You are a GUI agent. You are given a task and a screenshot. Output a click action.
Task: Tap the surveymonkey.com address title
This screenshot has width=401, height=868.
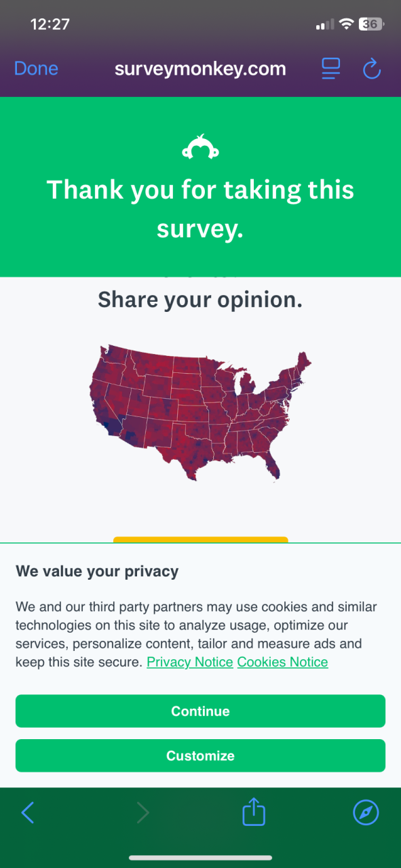(x=200, y=68)
